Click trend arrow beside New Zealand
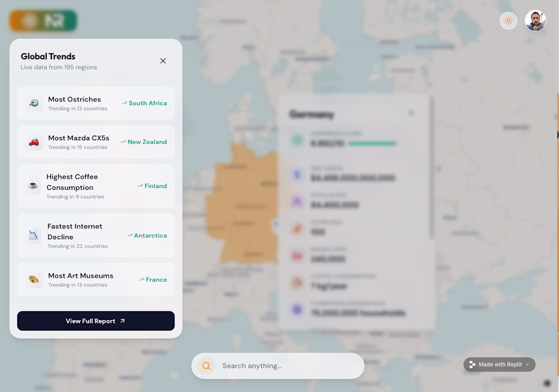Screen dimensions: 559x392 (x=123, y=142)
